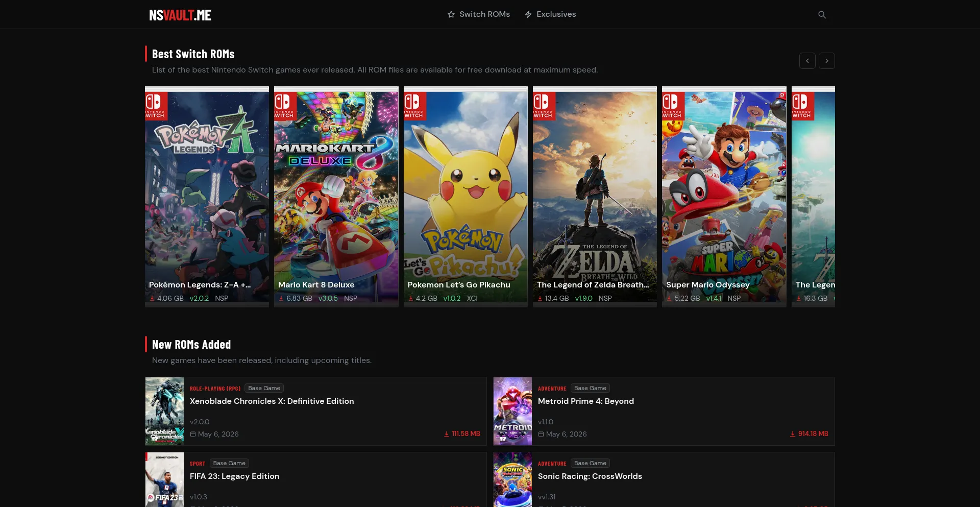Click the 914.18 MB size on Metroid Prime
The image size is (980, 507).
click(x=813, y=434)
